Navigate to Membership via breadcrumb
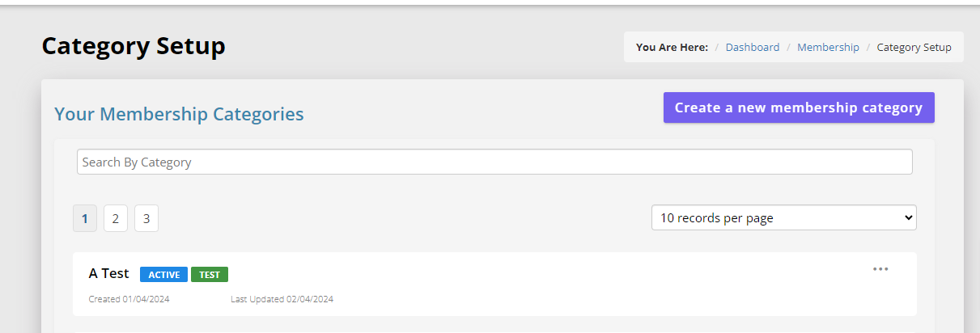 pyautogui.click(x=828, y=47)
